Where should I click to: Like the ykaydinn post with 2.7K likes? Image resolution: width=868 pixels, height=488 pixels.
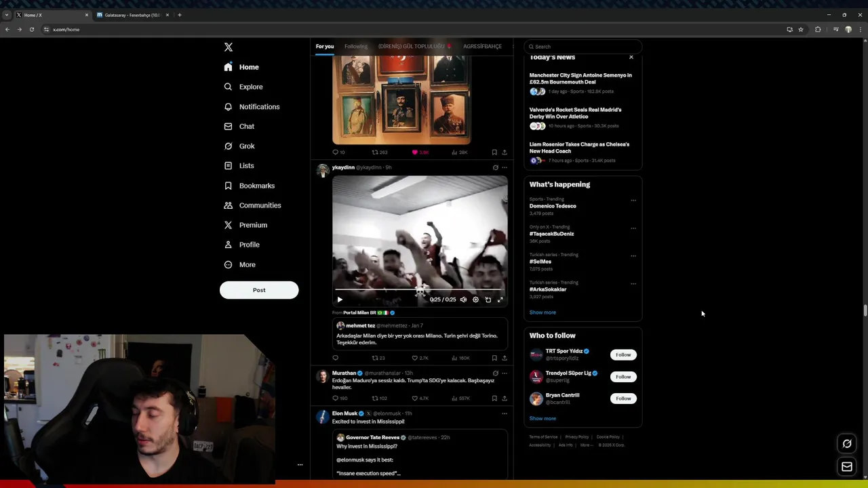coord(420,358)
